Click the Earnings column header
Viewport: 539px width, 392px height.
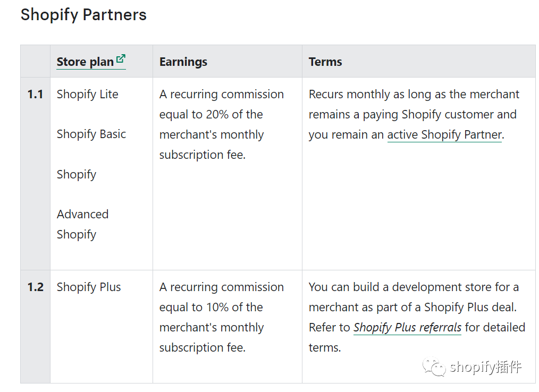pos(183,62)
